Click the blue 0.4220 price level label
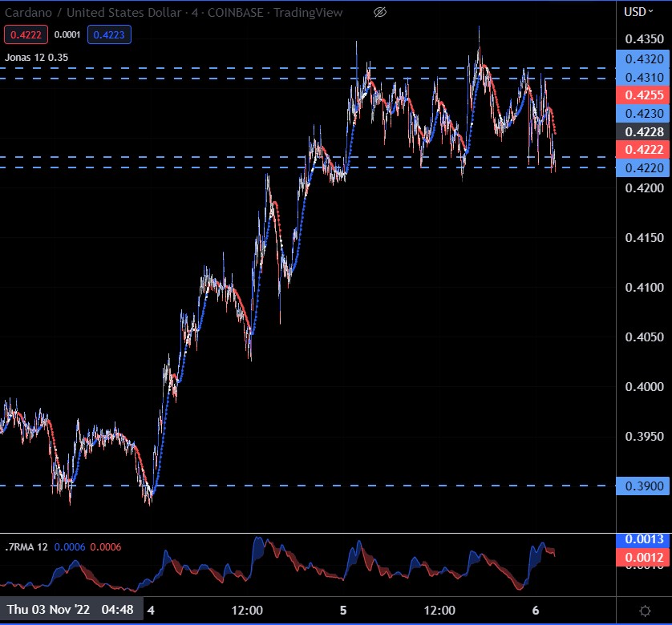672x625 pixels. coord(644,168)
